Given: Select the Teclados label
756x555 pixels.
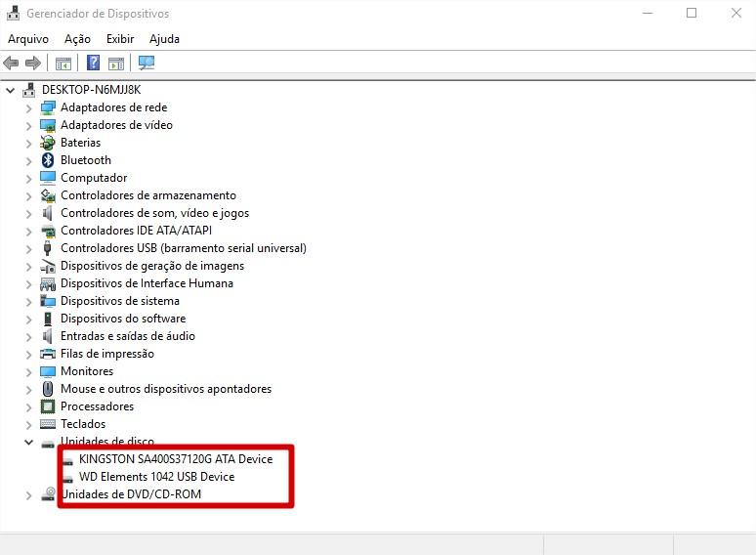Looking at the screenshot, I should pyautogui.click(x=83, y=424).
